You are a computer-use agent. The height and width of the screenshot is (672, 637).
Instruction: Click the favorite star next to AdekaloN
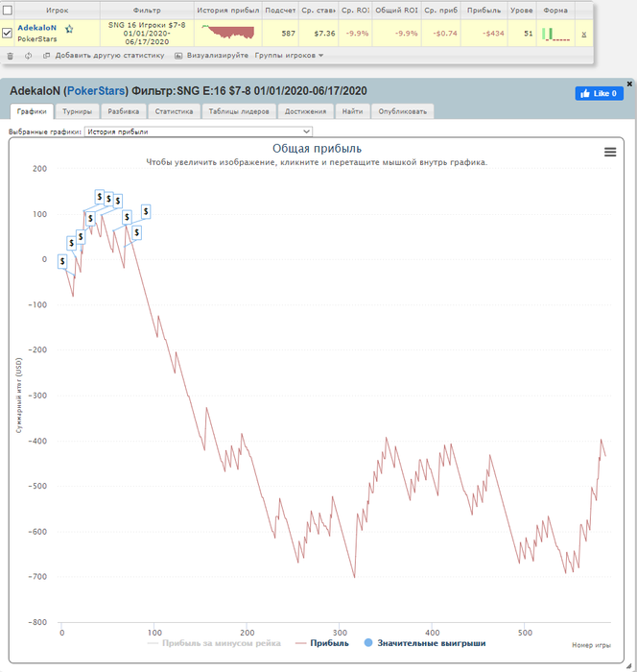(69, 29)
